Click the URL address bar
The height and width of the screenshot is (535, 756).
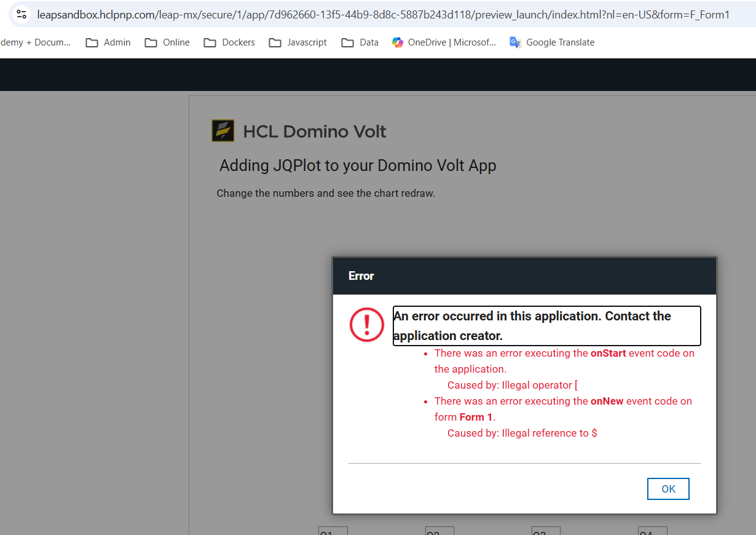(381, 14)
